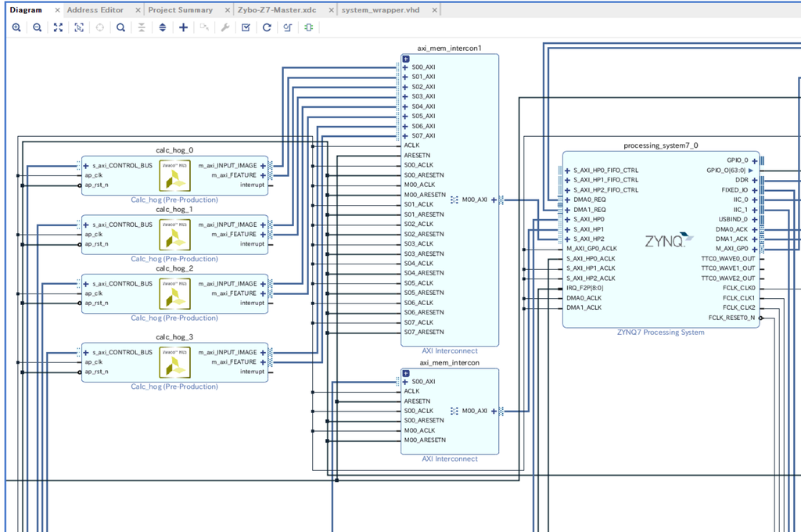Switch to the Address Editor tab

[95, 9]
